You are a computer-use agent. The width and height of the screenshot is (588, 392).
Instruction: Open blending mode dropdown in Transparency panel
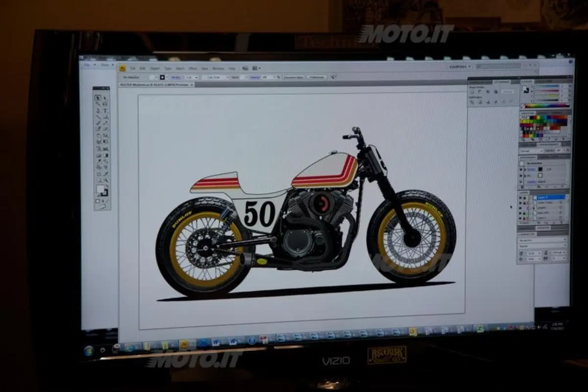[531, 151]
